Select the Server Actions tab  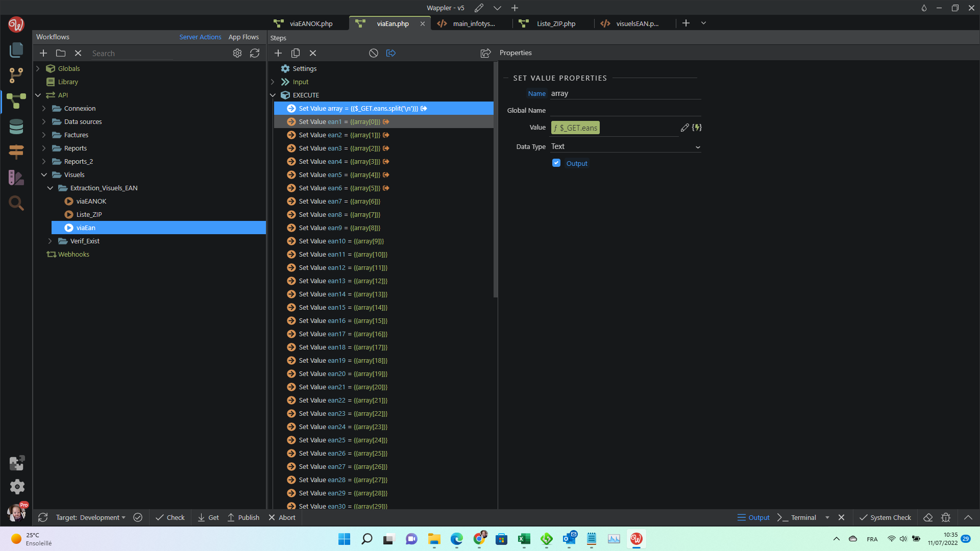[x=200, y=37]
